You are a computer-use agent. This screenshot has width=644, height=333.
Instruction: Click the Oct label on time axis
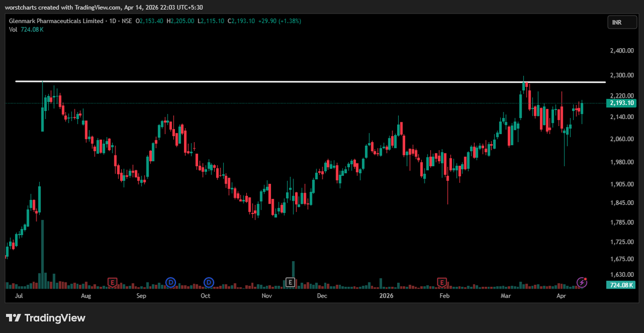tap(205, 295)
